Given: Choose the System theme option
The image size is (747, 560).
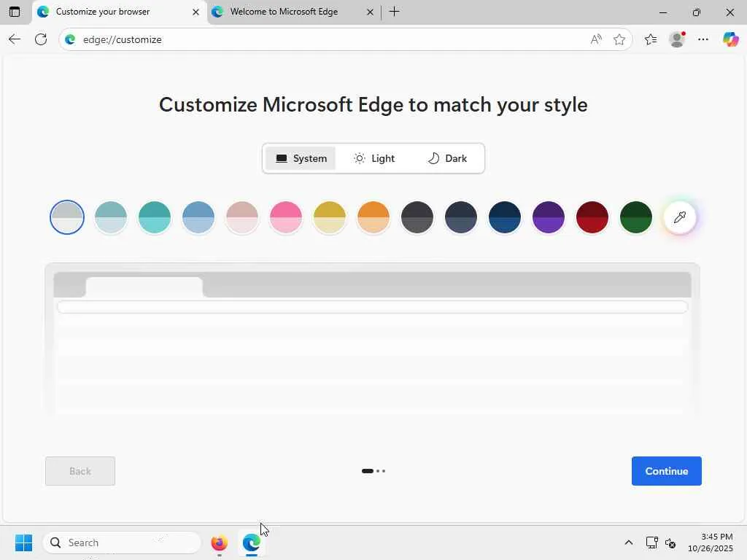Looking at the screenshot, I should pyautogui.click(x=301, y=158).
